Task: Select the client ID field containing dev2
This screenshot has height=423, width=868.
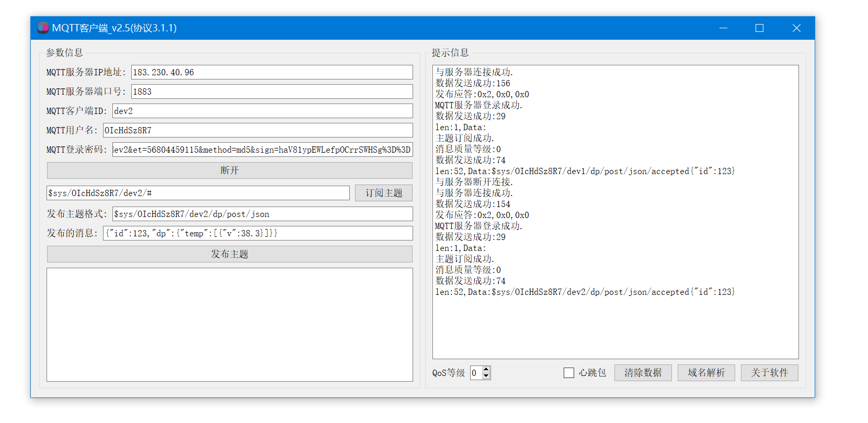Action: 262,111
